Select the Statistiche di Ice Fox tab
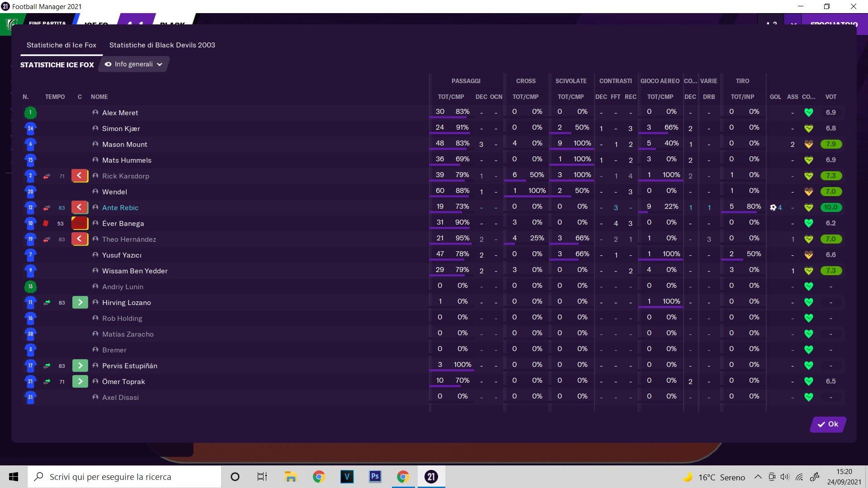The height and width of the screenshot is (488, 868). [61, 45]
